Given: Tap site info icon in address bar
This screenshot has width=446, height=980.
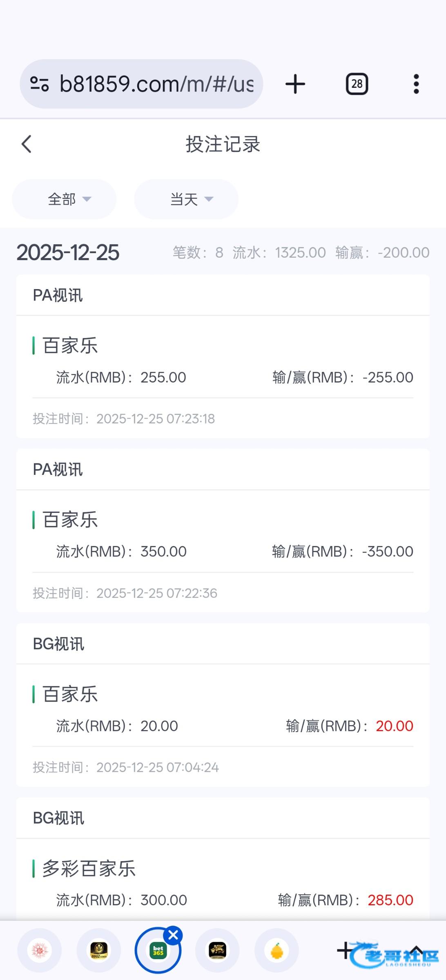Looking at the screenshot, I should tap(40, 84).
